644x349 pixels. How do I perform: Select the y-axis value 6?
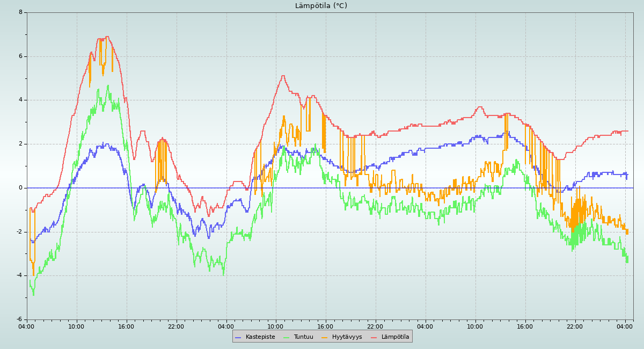(20, 56)
